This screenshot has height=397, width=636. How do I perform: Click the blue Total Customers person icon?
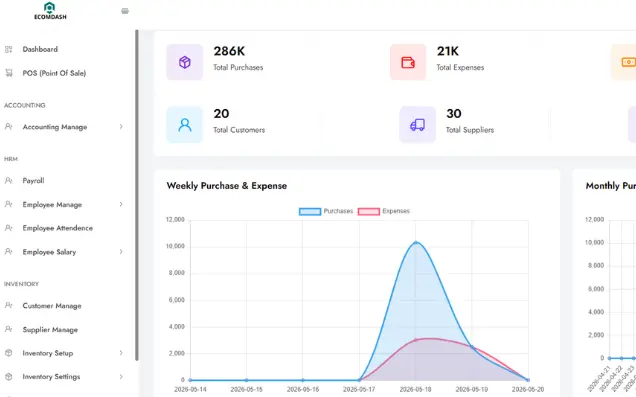(185, 124)
